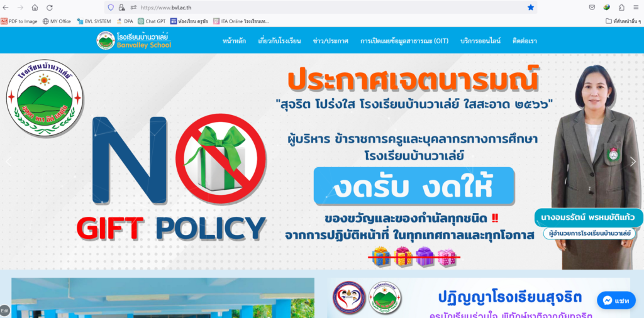
Task: Click the Banvalley School logo in header
Action: [133, 40]
